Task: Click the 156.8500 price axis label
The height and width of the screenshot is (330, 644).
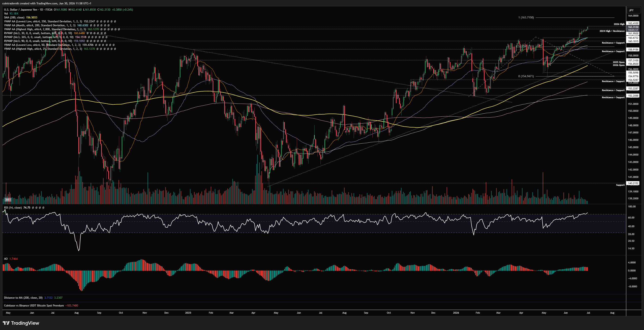Action: pos(633,64)
